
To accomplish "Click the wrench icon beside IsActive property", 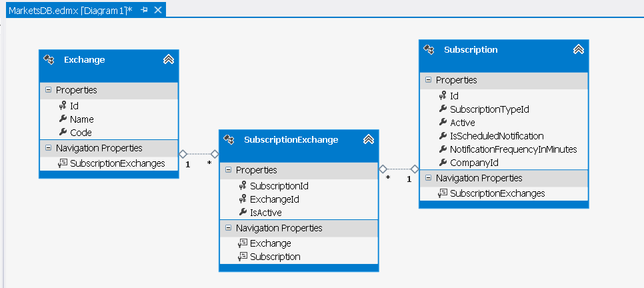I will pyautogui.click(x=242, y=213).
